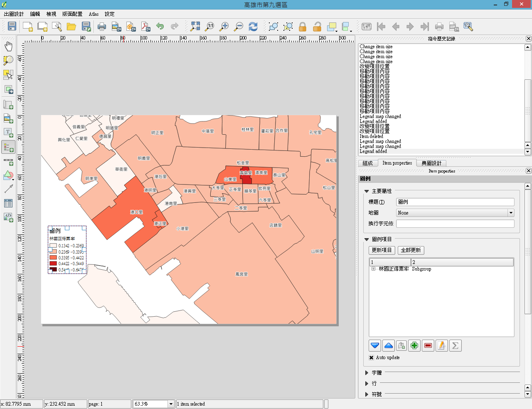The height and width of the screenshot is (409, 532).
Task: Click the Export as PDF icon
Action: [x=145, y=27]
